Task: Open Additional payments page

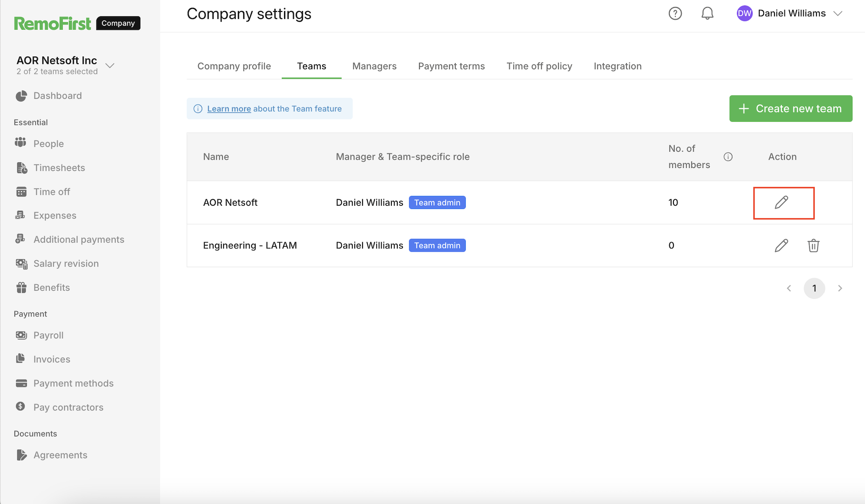Action: (x=79, y=239)
